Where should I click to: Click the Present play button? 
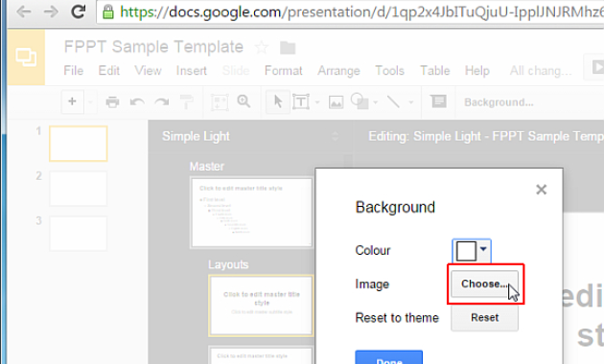point(594,67)
